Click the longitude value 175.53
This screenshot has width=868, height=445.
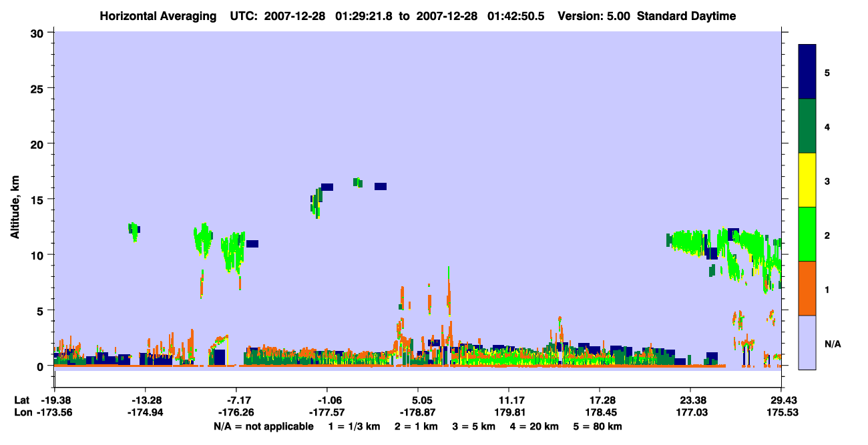click(x=781, y=412)
